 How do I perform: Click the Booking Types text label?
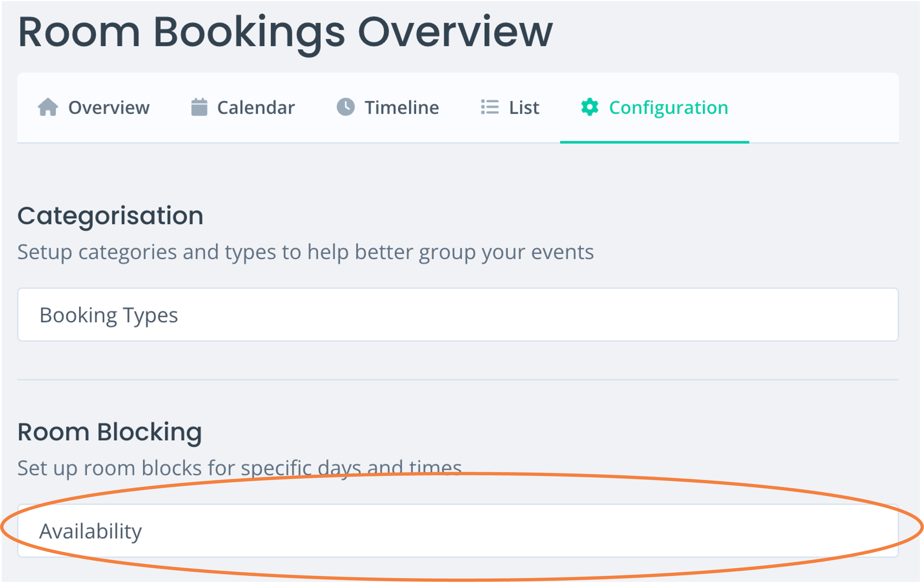(x=109, y=316)
